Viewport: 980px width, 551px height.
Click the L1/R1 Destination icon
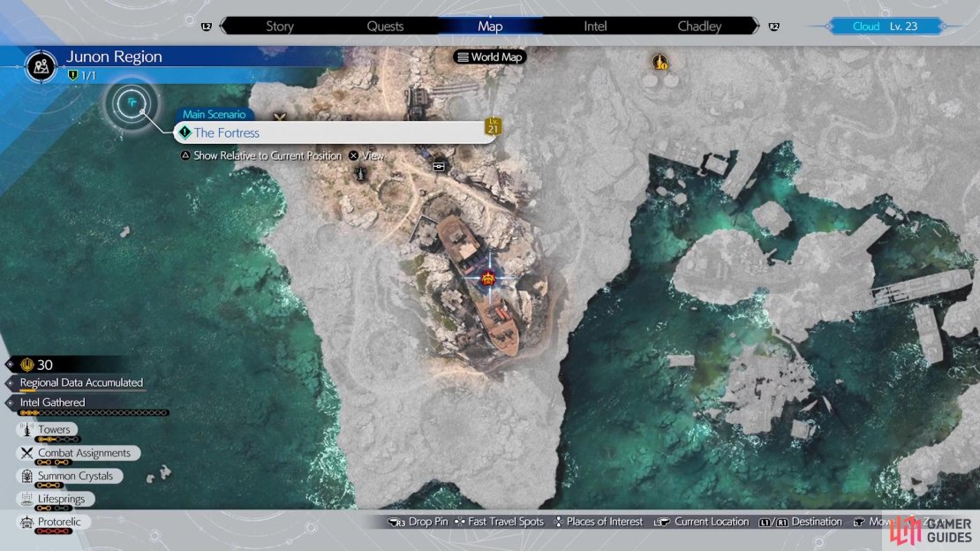773,522
